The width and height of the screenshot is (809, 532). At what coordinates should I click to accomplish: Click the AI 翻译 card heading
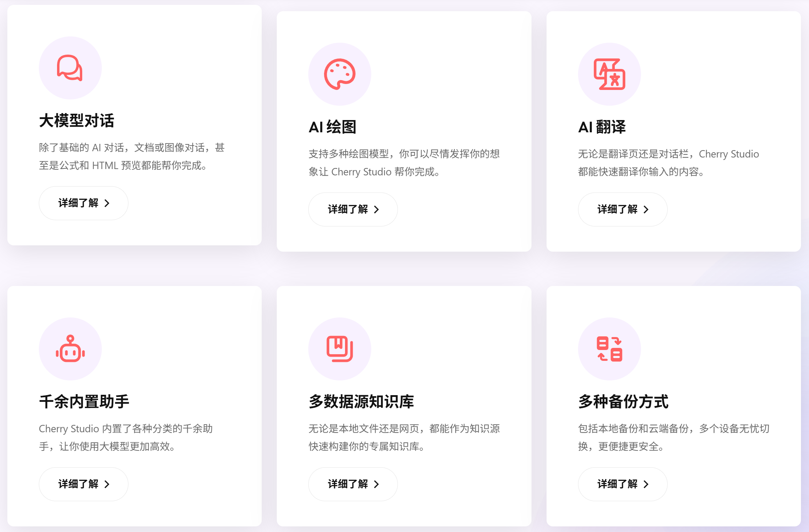pyautogui.click(x=602, y=127)
